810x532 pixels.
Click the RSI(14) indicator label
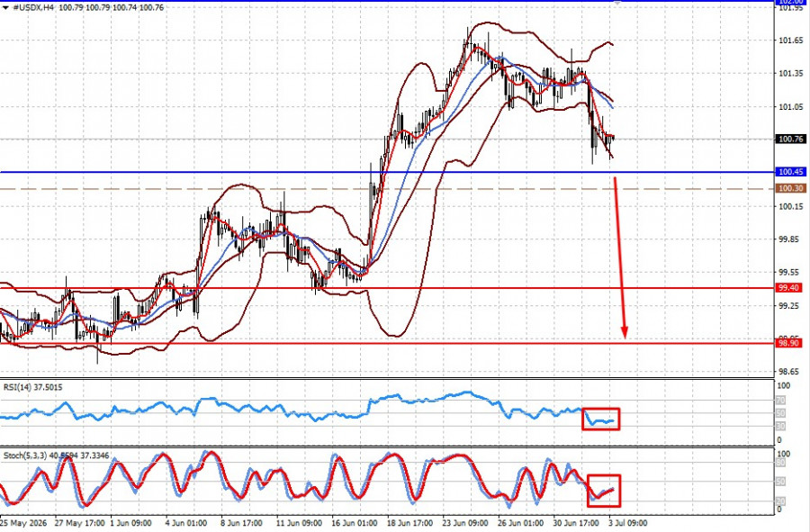[33, 387]
